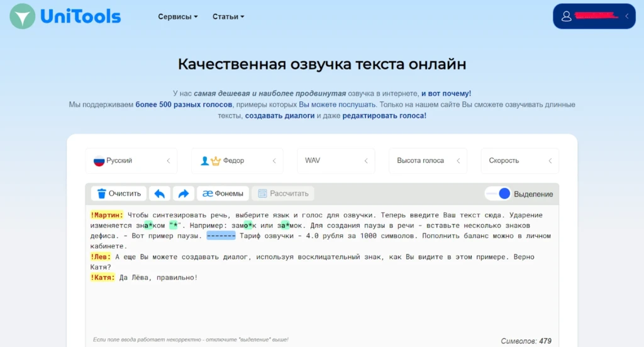Open the "и вот почему!" link
The height and width of the screenshot is (347, 644).
coord(446,94)
